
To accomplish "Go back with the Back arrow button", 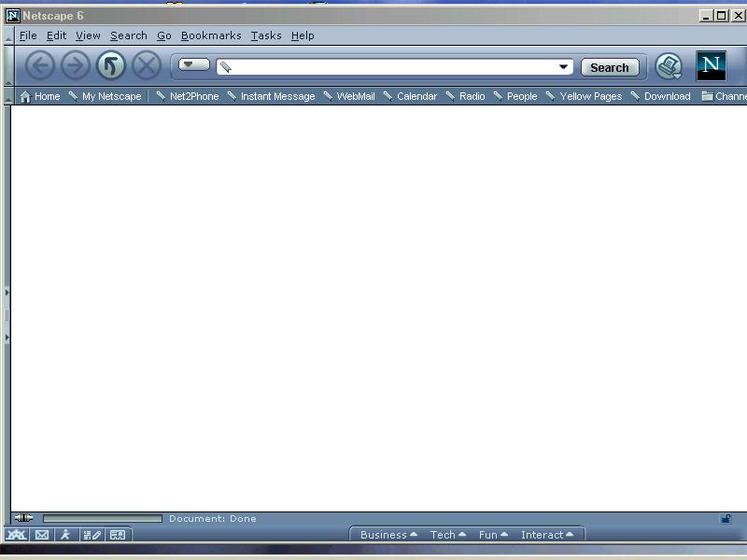I will click(x=39, y=65).
